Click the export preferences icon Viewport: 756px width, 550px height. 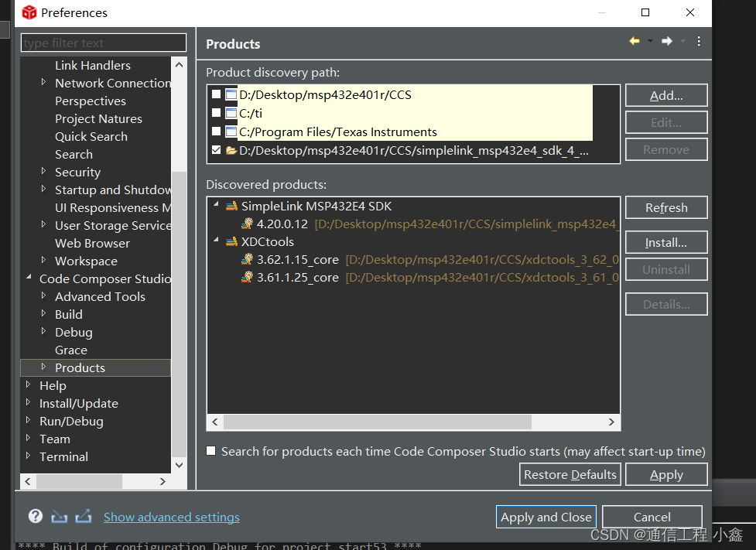pos(83,516)
